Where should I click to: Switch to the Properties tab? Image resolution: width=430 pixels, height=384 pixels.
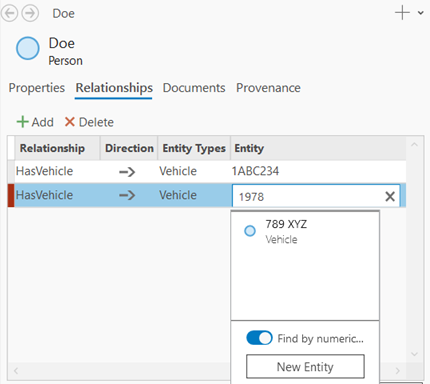point(37,88)
